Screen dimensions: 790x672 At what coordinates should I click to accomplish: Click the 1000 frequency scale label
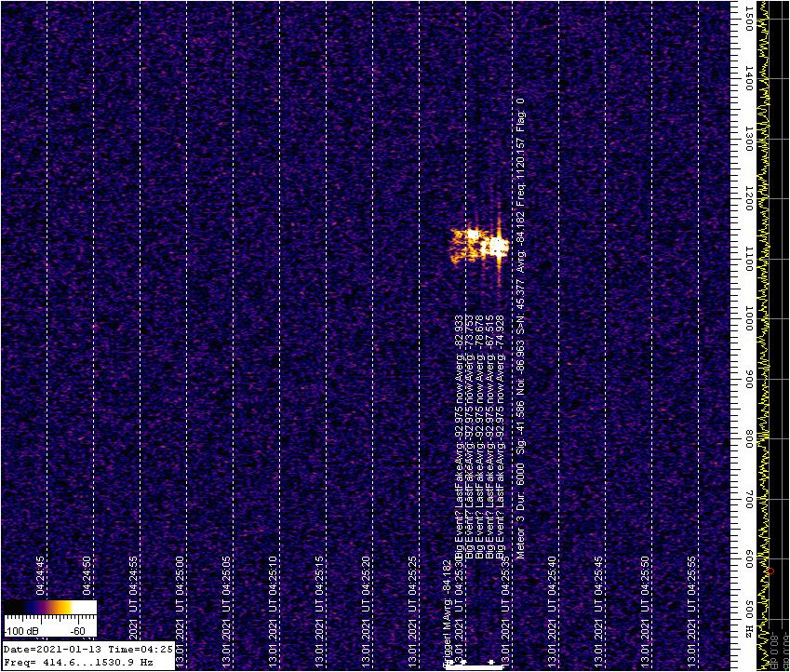pyautogui.click(x=749, y=318)
